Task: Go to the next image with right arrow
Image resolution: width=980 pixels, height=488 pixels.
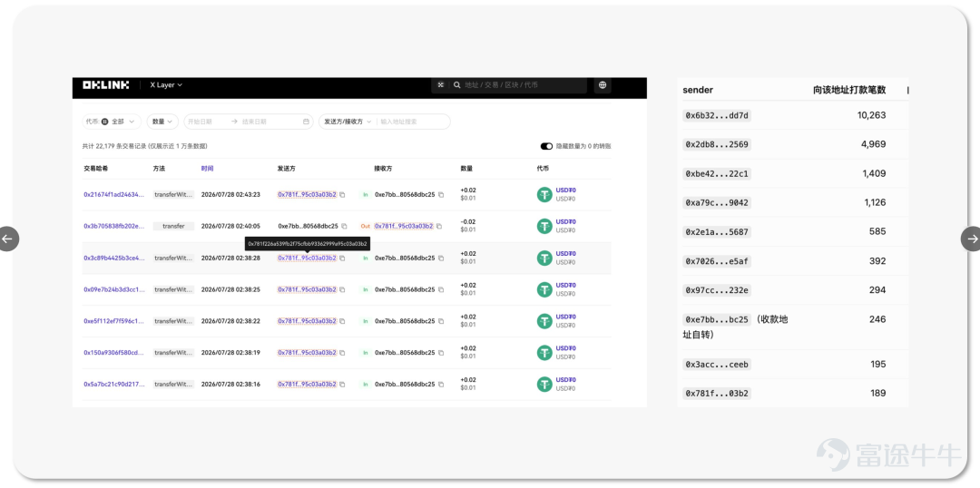Action: (x=971, y=239)
